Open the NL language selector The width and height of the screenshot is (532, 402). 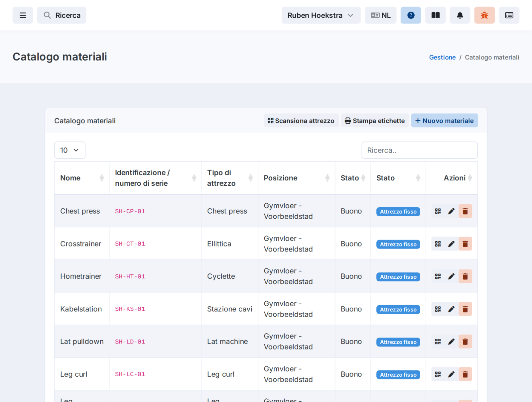380,15
